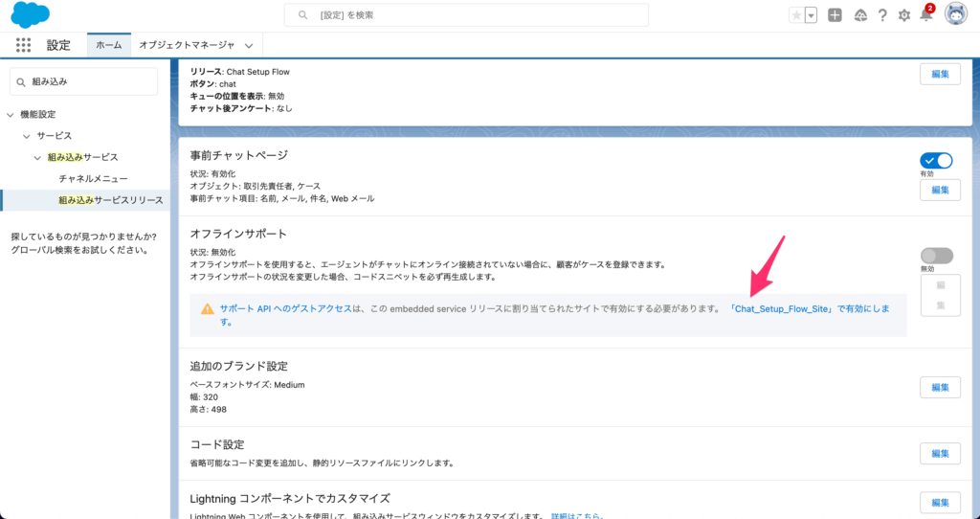Open the user profile avatar
980x519 pixels.
956,14
